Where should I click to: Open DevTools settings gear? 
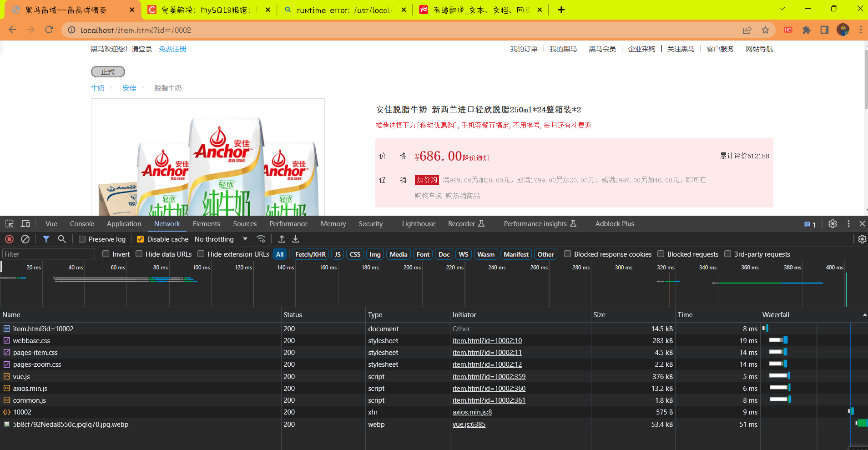833,224
